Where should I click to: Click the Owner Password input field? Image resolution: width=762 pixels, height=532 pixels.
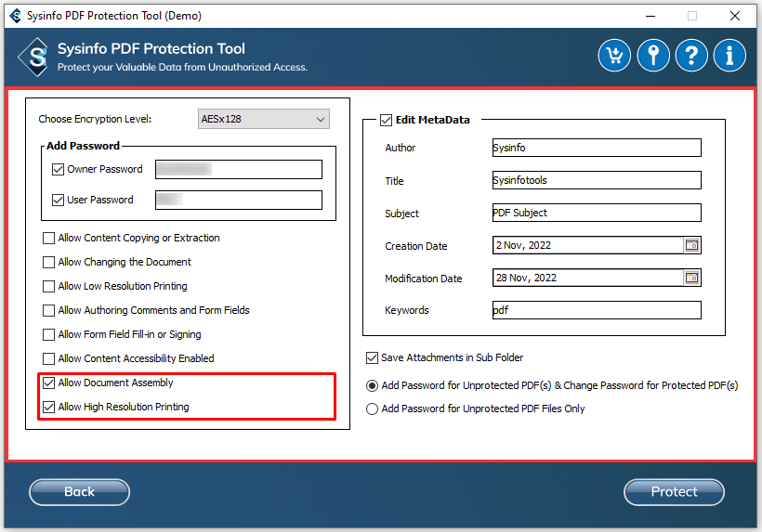coord(239,169)
